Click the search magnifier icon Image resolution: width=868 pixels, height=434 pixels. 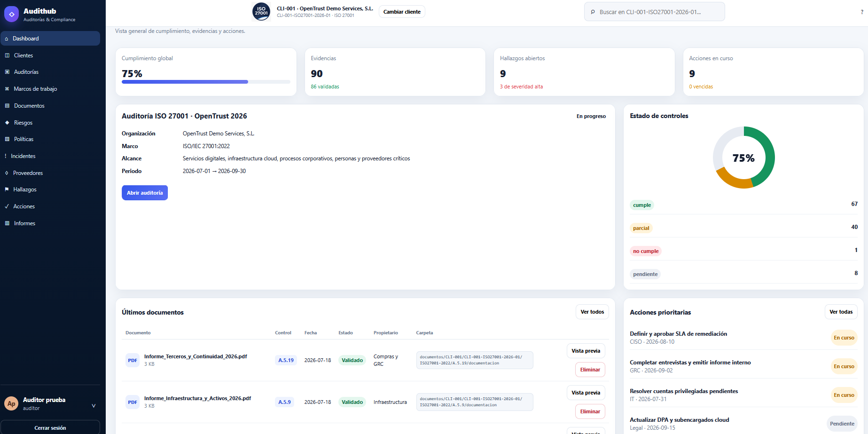pos(593,12)
